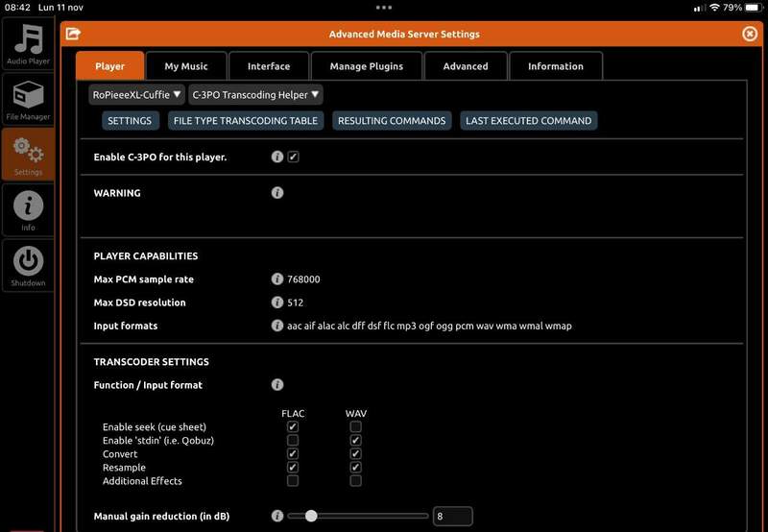Screen dimensions: 768x532
Task: Open the File Manager sidebar icon
Action: (x=28, y=99)
